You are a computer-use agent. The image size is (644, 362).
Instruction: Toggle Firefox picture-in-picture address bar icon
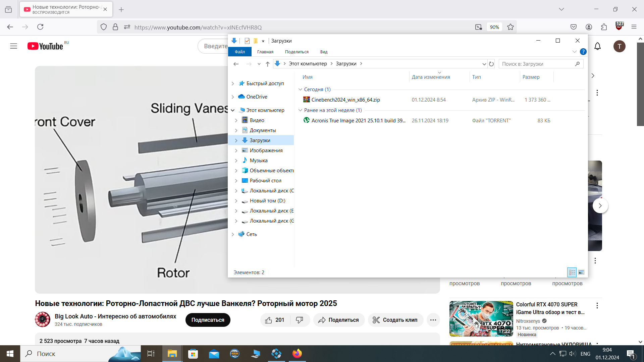(x=478, y=27)
